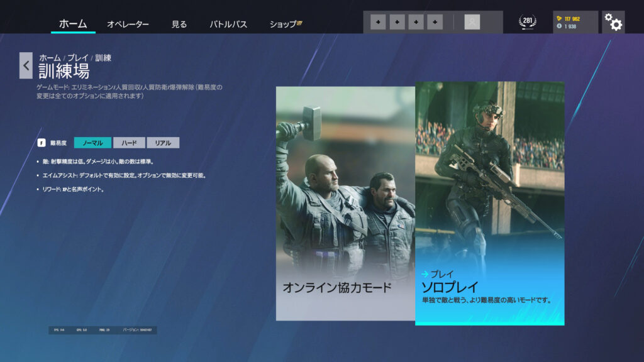Screen dimensions: 644x362
Task: Click the 訓練場 page title
Action: click(x=64, y=72)
